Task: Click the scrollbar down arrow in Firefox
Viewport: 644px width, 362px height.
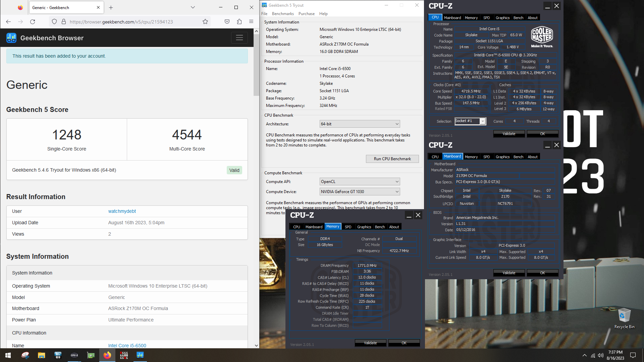Action: pos(256,346)
